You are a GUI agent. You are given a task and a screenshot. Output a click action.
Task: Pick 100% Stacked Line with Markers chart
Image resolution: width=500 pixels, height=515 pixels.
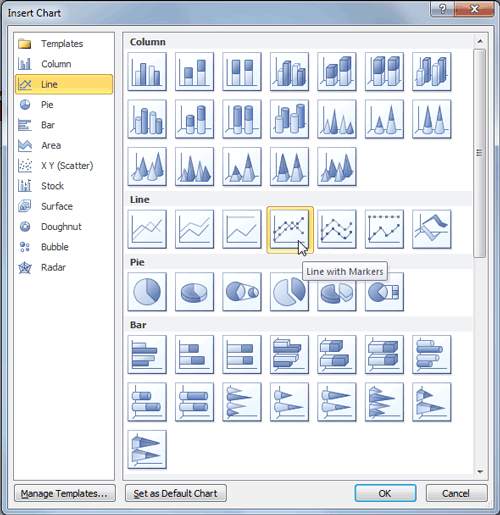pyautogui.click(x=384, y=229)
